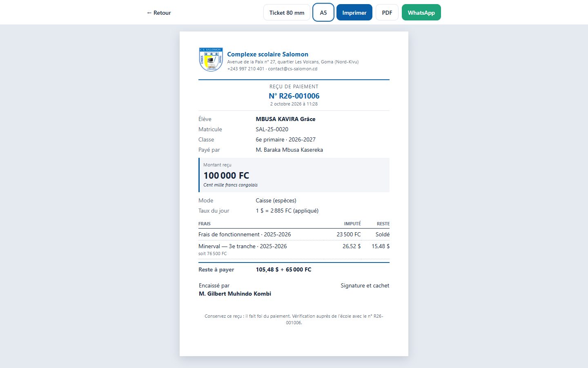Click the Frais de fonctionnement row
The image size is (588, 368).
[294, 234]
